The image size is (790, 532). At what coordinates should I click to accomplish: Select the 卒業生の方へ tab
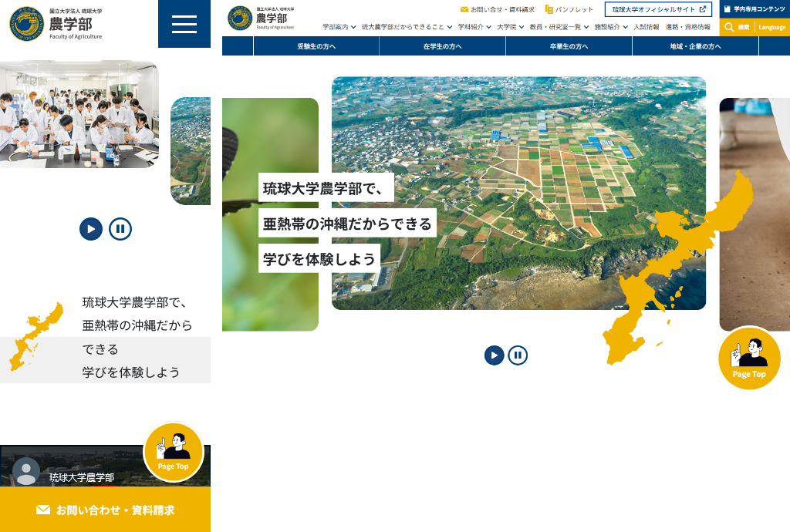pos(569,46)
